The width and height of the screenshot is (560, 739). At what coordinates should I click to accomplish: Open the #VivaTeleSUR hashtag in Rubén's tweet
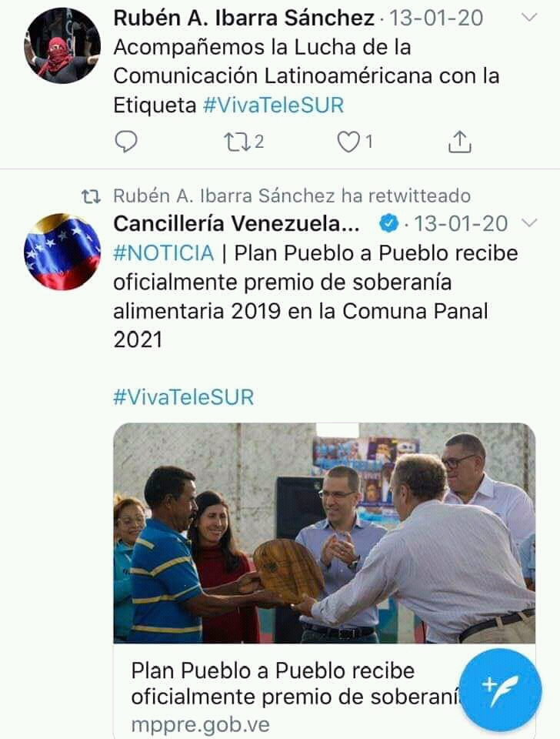coord(274,105)
